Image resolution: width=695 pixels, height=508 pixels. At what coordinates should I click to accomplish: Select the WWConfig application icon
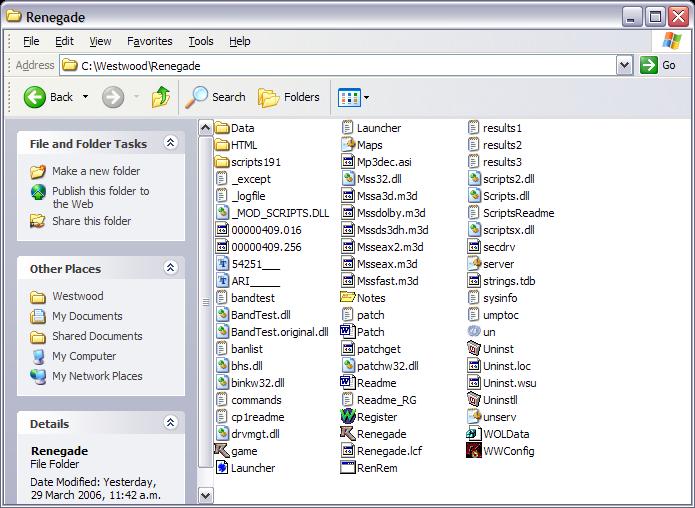(x=475, y=451)
